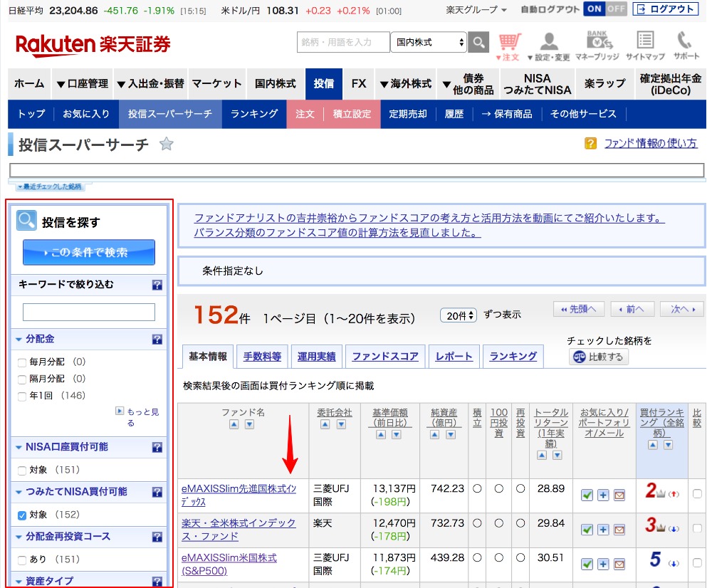712x588 pixels.
Task: Sort ファンド名 column ascending arrow
Action: 234,424
